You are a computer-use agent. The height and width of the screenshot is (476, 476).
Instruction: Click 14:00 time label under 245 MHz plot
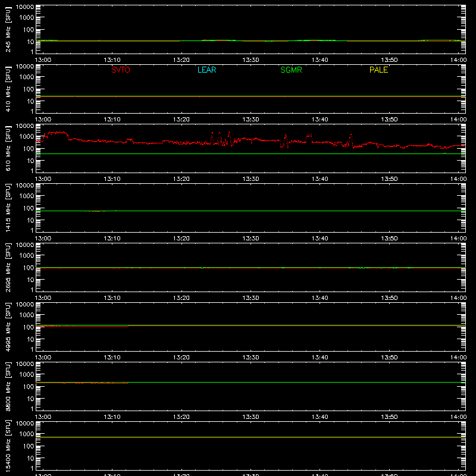pos(458,60)
